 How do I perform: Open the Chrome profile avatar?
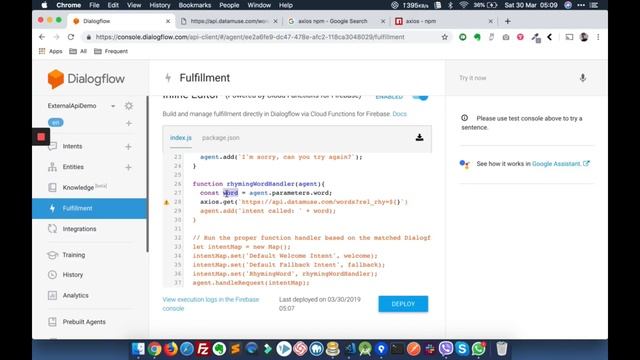point(583,37)
